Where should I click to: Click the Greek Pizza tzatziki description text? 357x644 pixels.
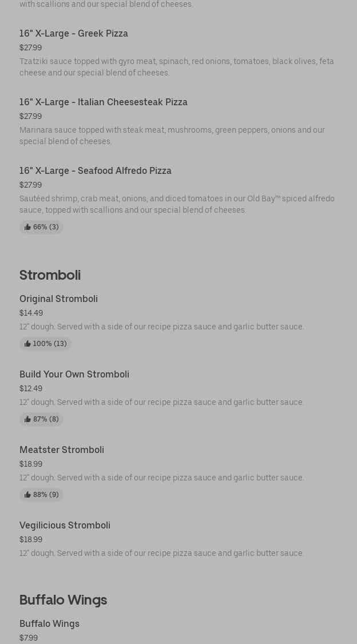pos(176,67)
